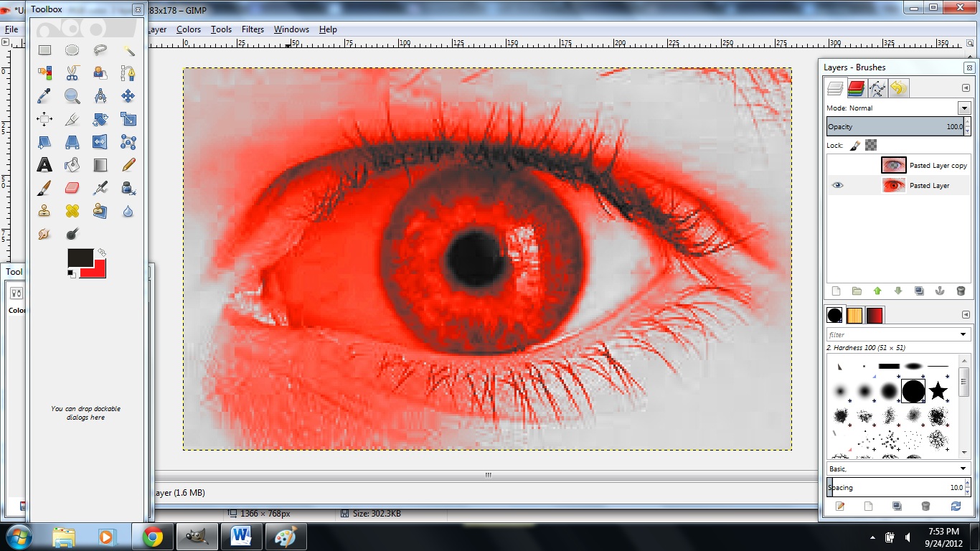Screen dimensions: 980x551
Task: Select the Clone stamp tool
Action: click(x=44, y=211)
